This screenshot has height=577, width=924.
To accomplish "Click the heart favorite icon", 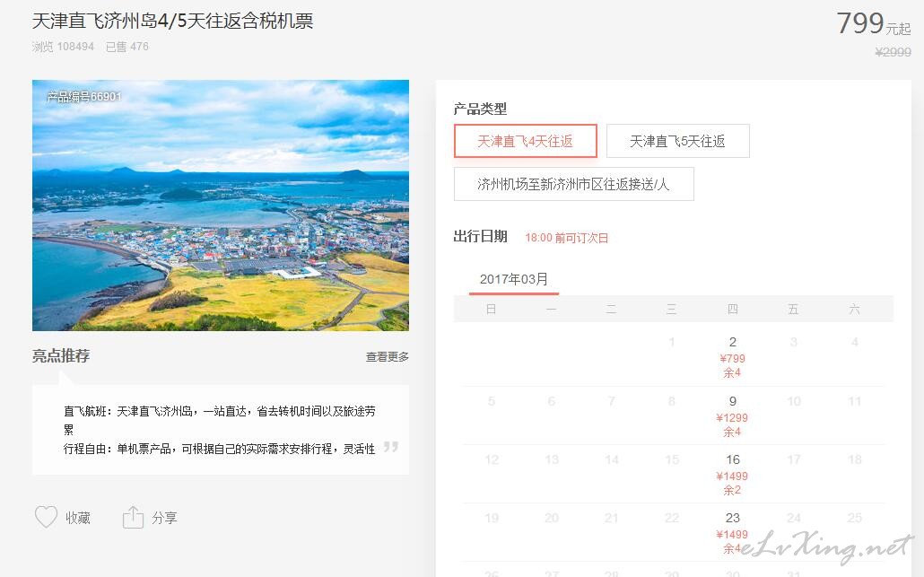I will click(x=46, y=517).
